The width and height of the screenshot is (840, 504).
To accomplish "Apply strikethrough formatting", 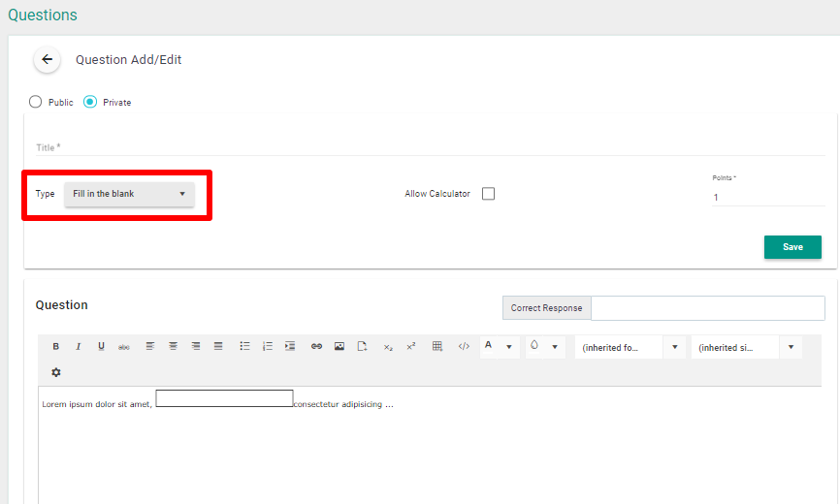I will [124, 347].
